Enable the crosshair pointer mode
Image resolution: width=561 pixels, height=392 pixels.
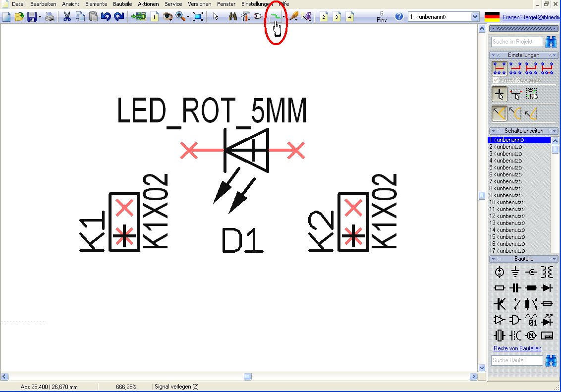pos(500,94)
